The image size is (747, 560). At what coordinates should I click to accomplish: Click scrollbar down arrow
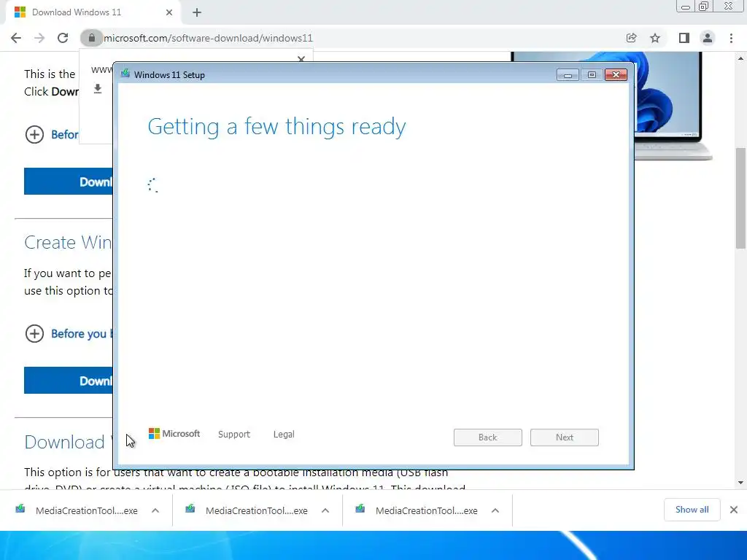(x=740, y=483)
